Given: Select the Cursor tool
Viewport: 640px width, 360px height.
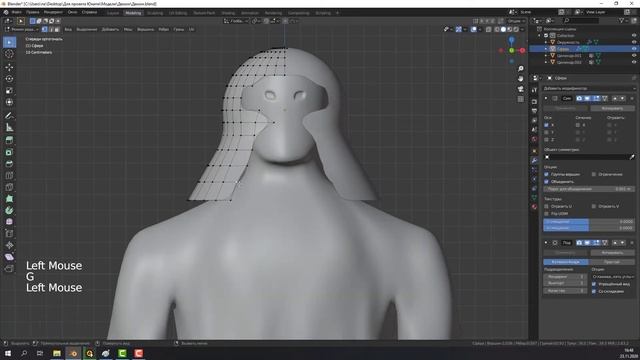Looking at the screenshot, I should (9, 53).
